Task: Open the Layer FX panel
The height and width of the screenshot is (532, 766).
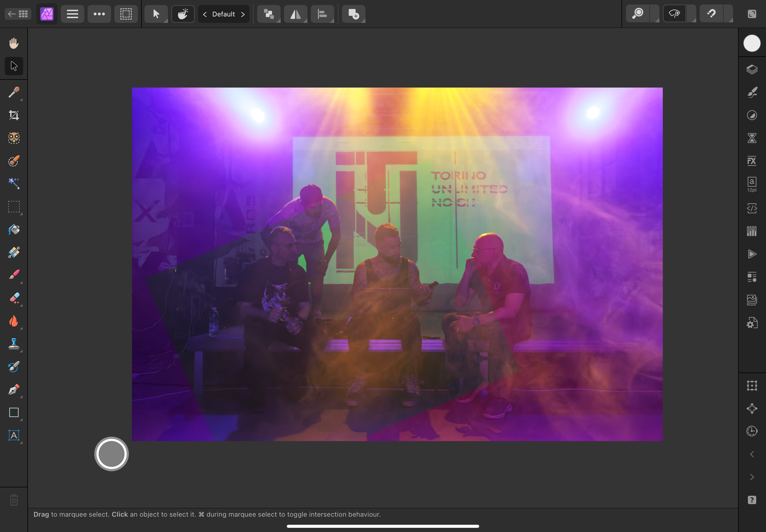Action: click(x=752, y=161)
